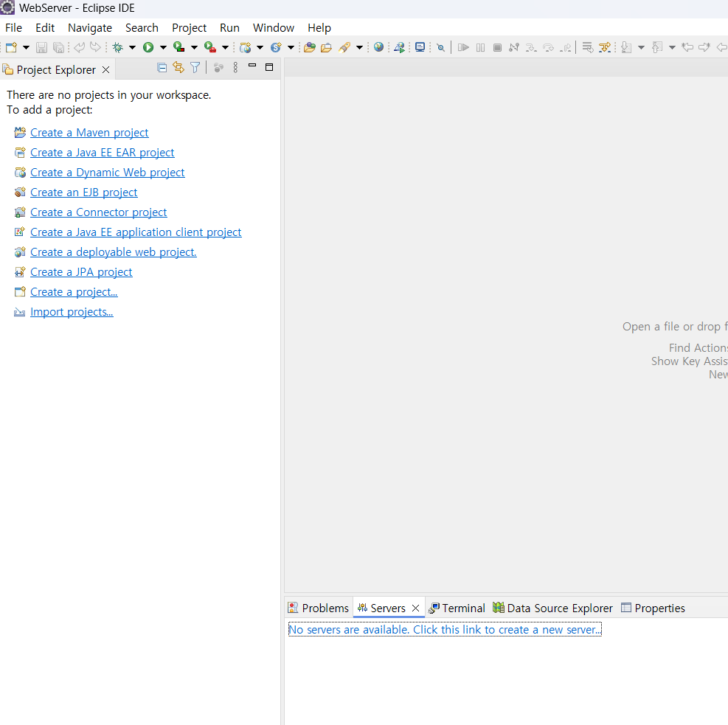Screen dimensions: 728x725
Task: Click the Next Annotation icon
Action: (626, 47)
